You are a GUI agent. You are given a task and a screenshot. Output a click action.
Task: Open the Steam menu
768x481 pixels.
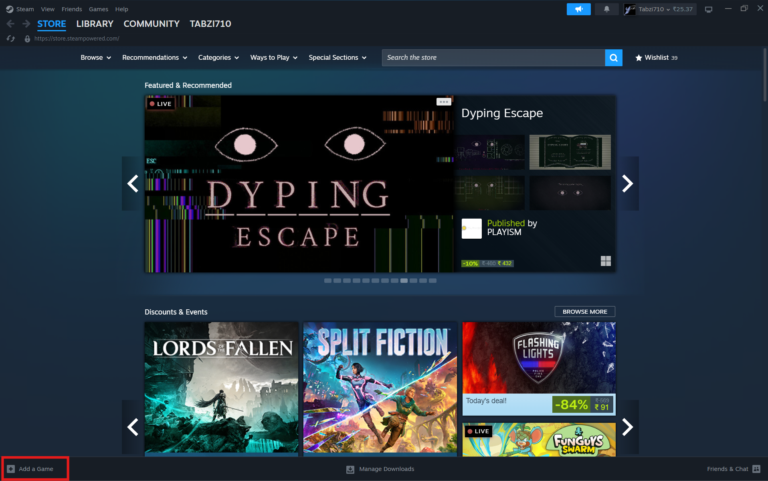point(25,9)
